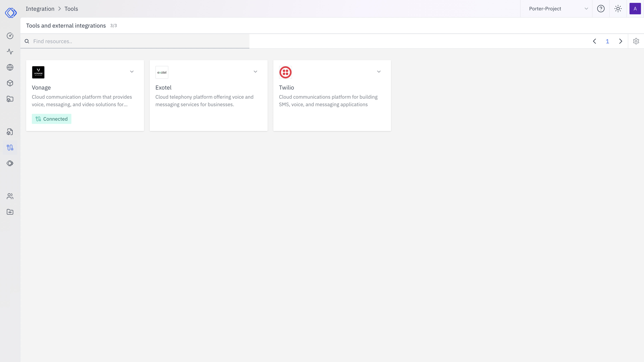The width and height of the screenshot is (644, 362).
Task: Select the activity monitoring icon in sidebar
Action: pyautogui.click(x=10, y=52)
